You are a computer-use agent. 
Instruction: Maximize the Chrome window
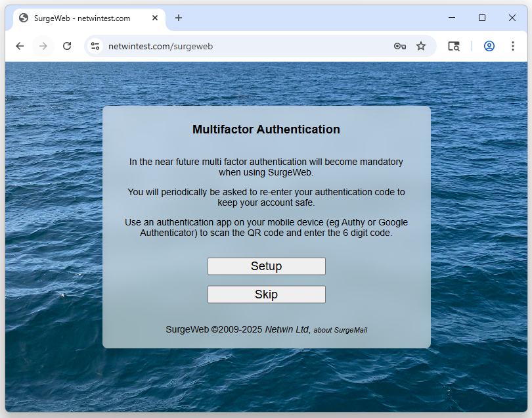click(482, 18)
